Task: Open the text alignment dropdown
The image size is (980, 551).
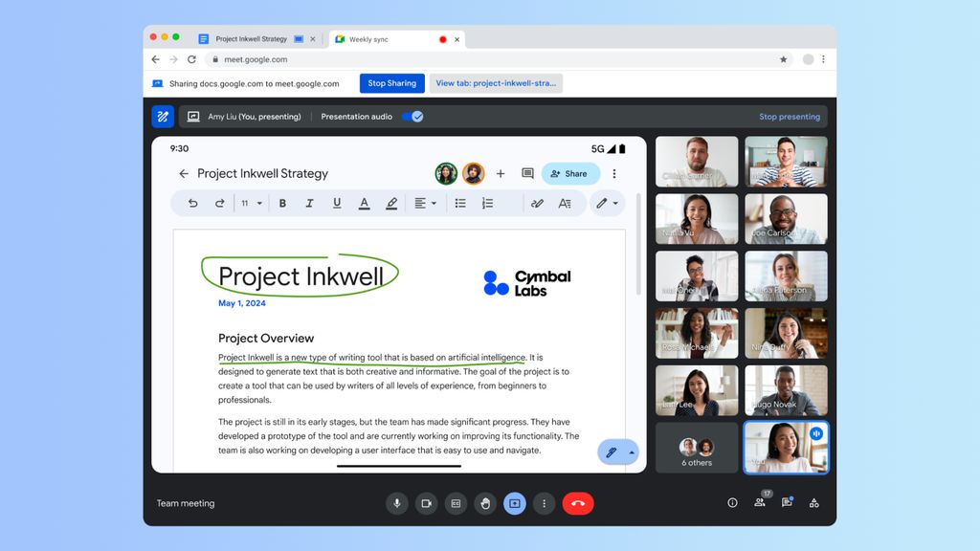Action: pos(425,203)
